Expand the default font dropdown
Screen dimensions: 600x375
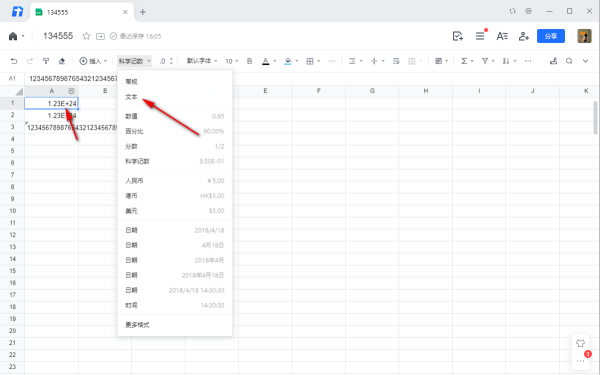tap(202, 61)
